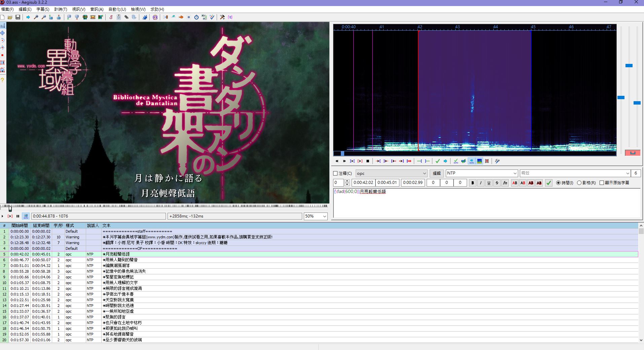644x350 pixels.
Task: Select the drag subtitles visual tool
Action: click(2, 33)
